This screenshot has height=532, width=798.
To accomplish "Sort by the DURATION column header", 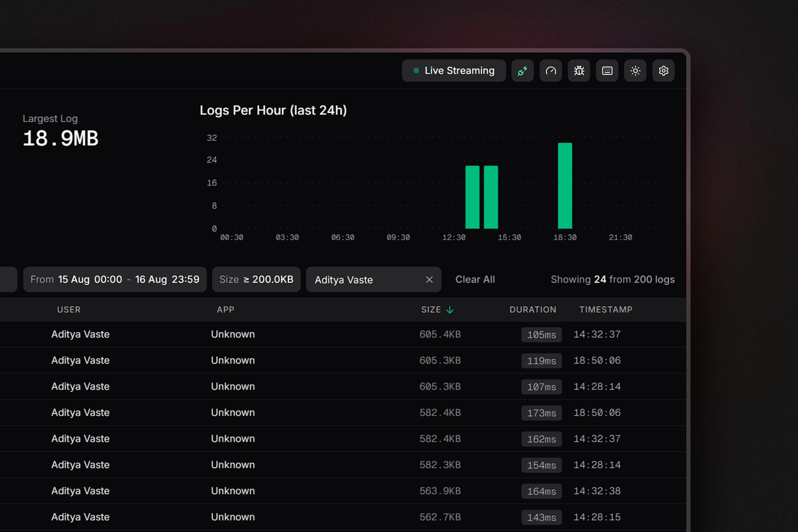I will (533, 310).
